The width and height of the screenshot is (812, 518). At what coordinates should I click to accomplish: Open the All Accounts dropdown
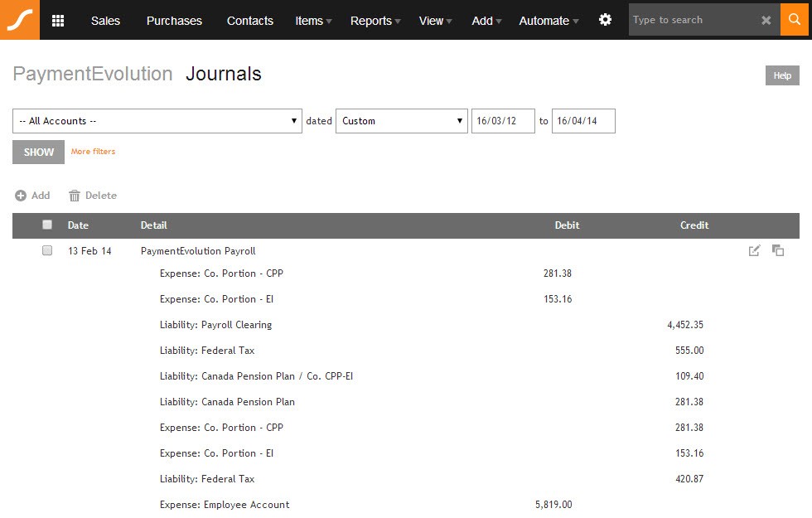pyautogui.click(x=157, y=121)
